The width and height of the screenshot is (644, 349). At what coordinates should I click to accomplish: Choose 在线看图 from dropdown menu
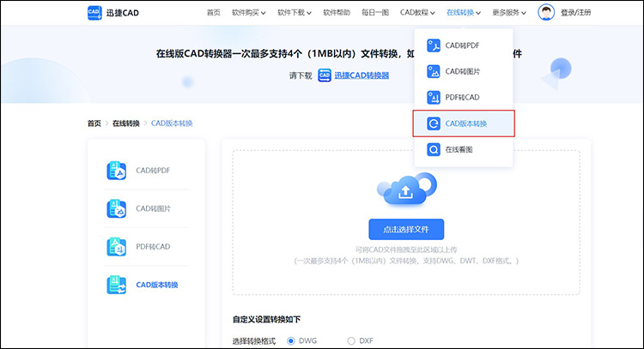click(x=464, y=150)
